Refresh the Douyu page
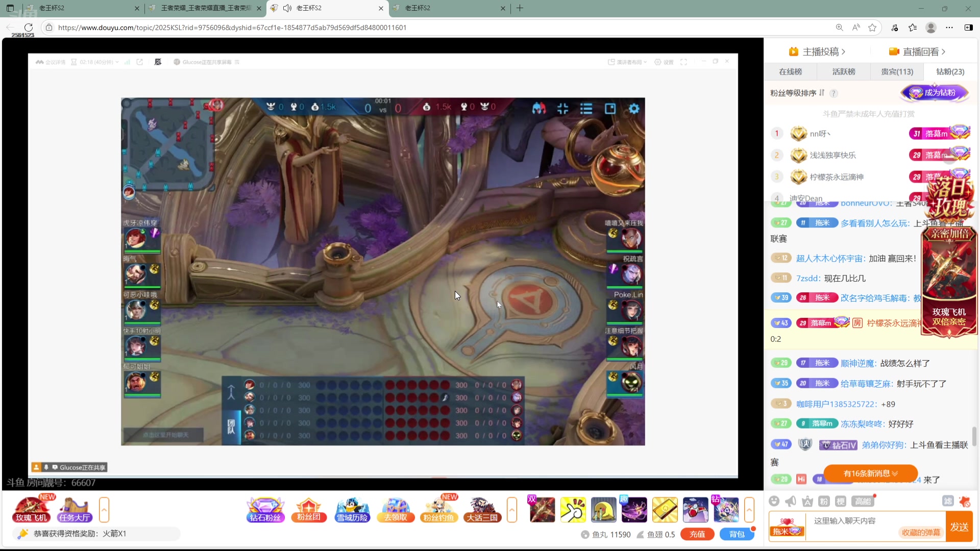This screenshot has height=551, width=980. (x=29, y=28)
